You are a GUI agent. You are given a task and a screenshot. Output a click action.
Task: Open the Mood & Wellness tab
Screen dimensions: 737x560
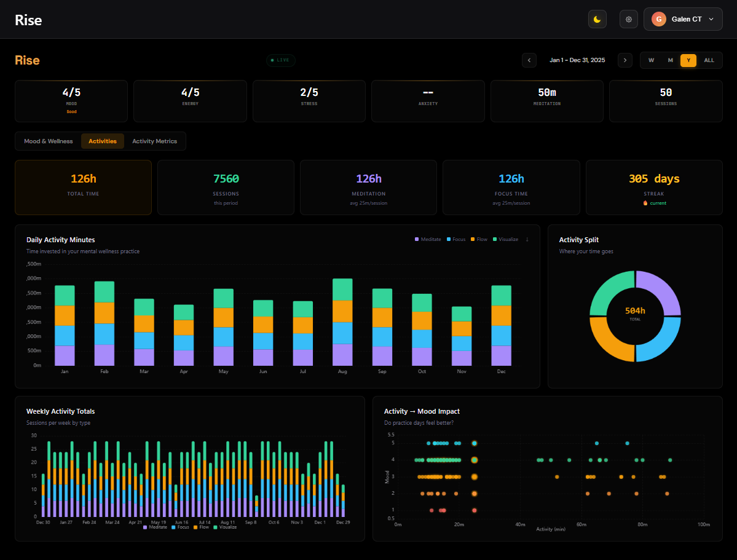49,141
